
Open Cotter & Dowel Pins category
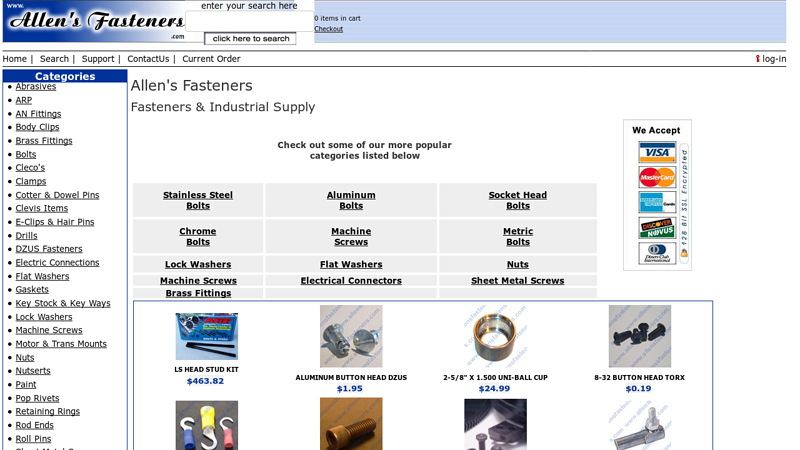[x=57, y=195]
